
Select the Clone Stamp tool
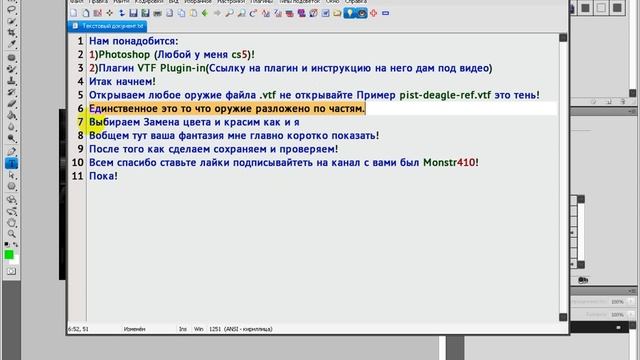tap(11, 81)
